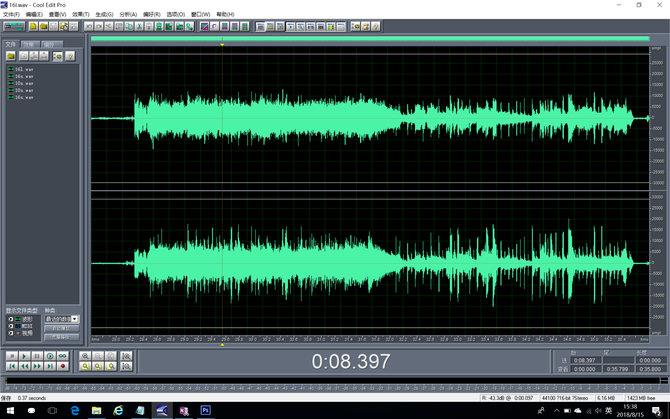Click the Zoom In horizontally magnifier

87,355
